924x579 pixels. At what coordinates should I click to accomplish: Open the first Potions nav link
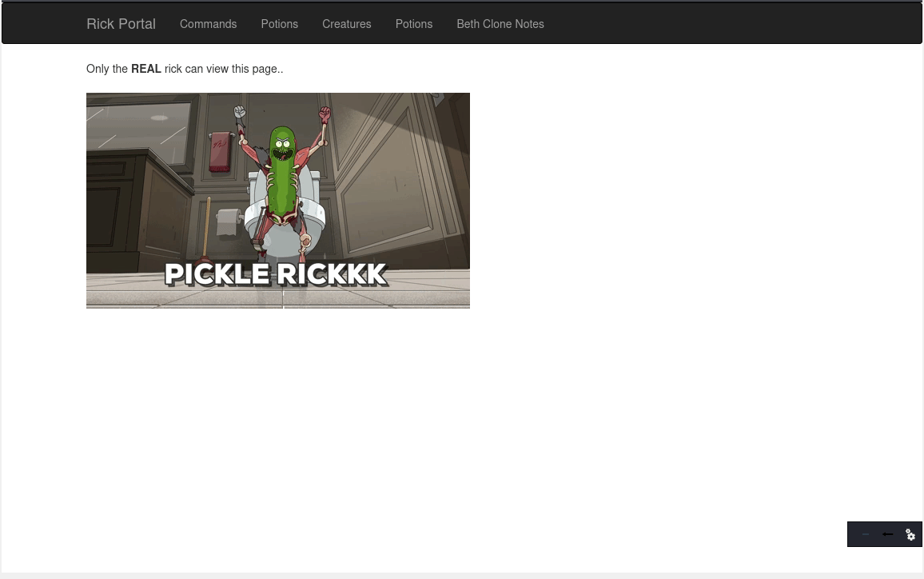coord(279,24)
